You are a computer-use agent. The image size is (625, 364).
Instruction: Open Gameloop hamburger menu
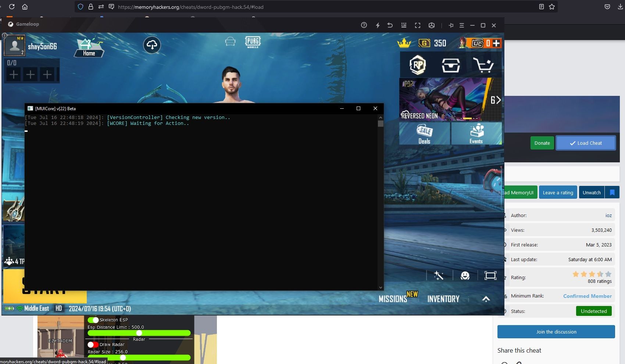pos(462,25)
